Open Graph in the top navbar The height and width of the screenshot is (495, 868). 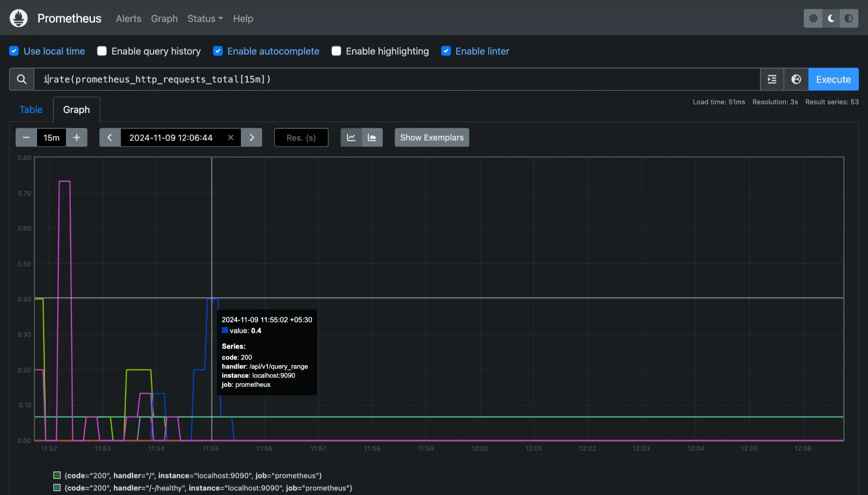(164, 19)
